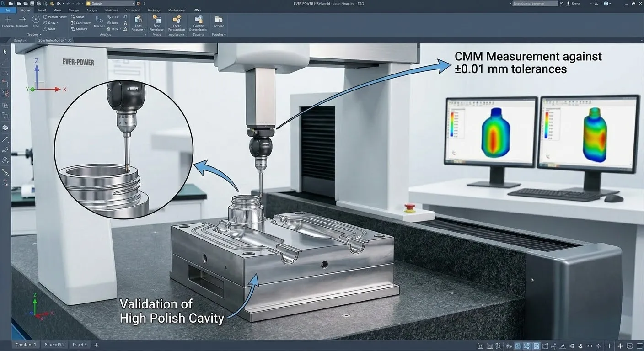Switch to the Blueprint 2 layout tab

coord(54,345)
